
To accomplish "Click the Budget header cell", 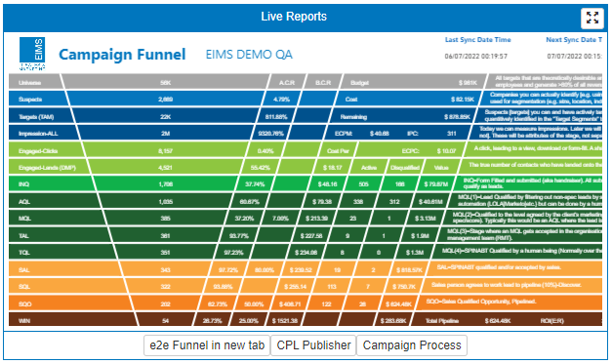I will (x=359, y=83).
